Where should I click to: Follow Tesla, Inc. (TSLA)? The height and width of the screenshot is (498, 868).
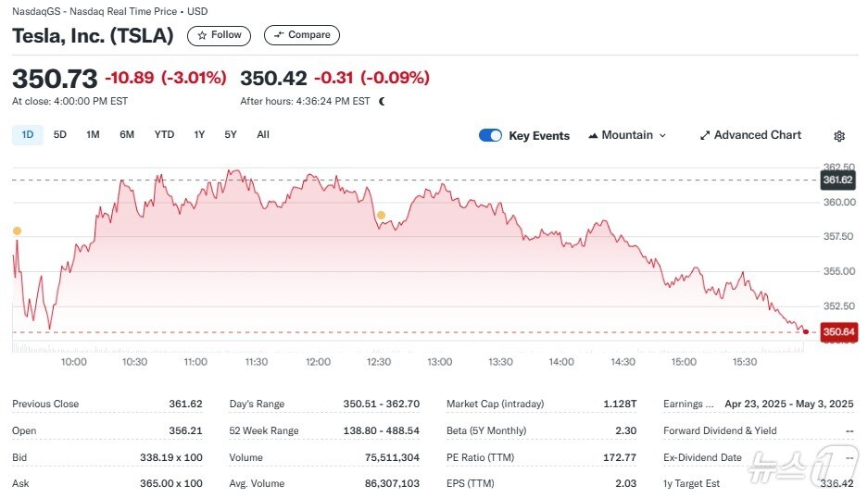point(219,35)
